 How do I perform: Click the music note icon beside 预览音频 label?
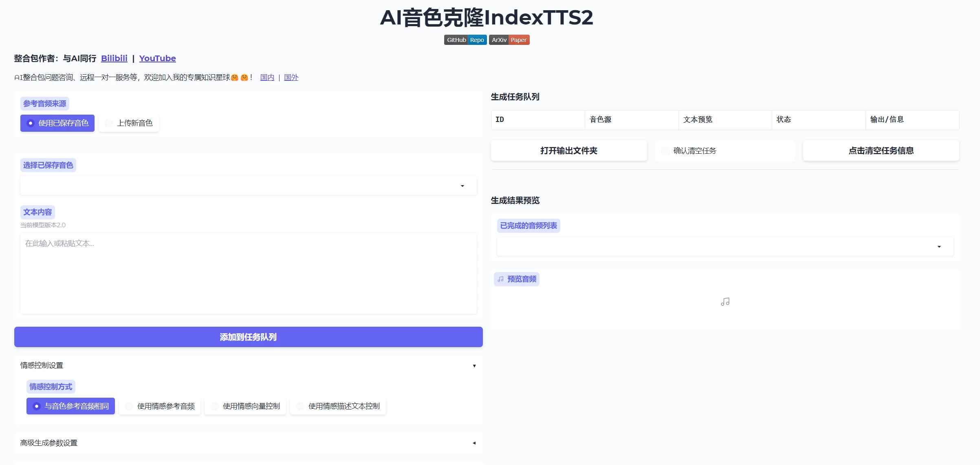click(500, 279)
